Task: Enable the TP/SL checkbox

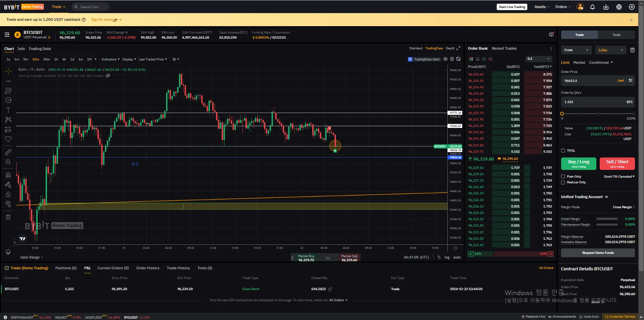Action: click(563, 151)
